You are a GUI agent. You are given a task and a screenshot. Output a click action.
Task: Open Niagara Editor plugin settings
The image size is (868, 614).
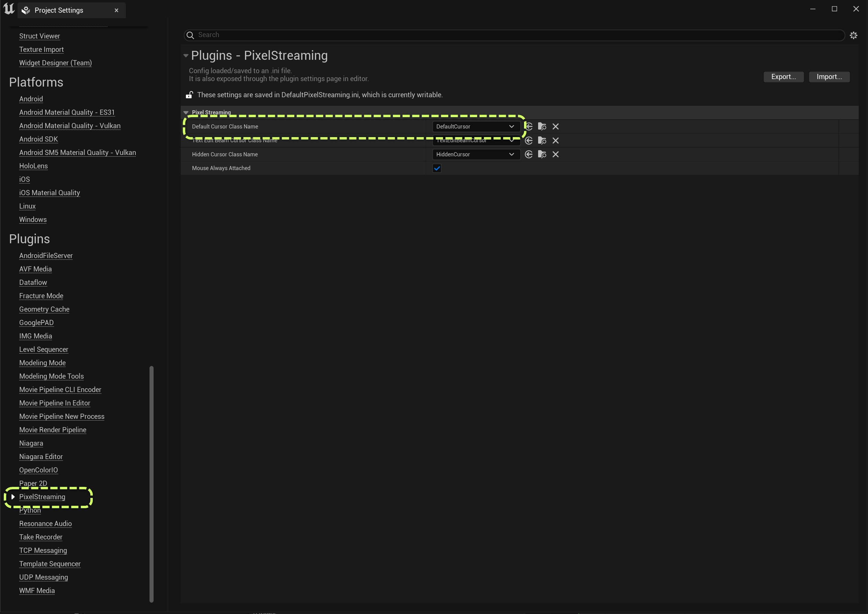tap(41, 456)
